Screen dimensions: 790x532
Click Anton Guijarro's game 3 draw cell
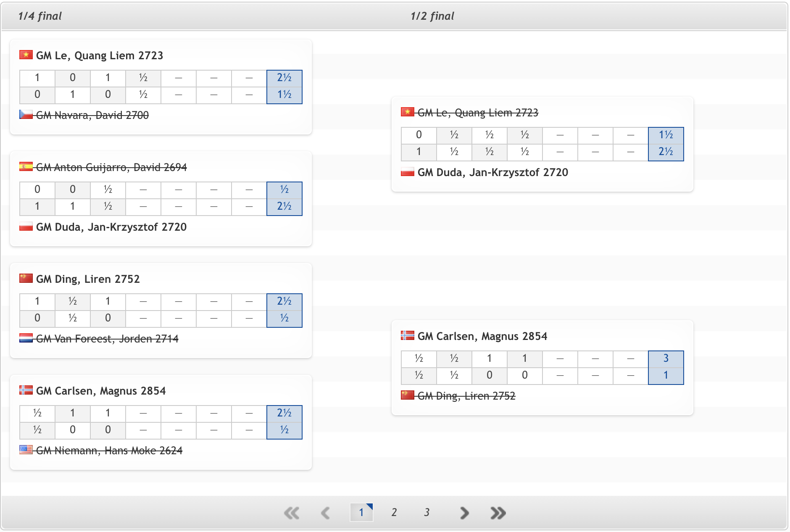click(x=108, y=190)
